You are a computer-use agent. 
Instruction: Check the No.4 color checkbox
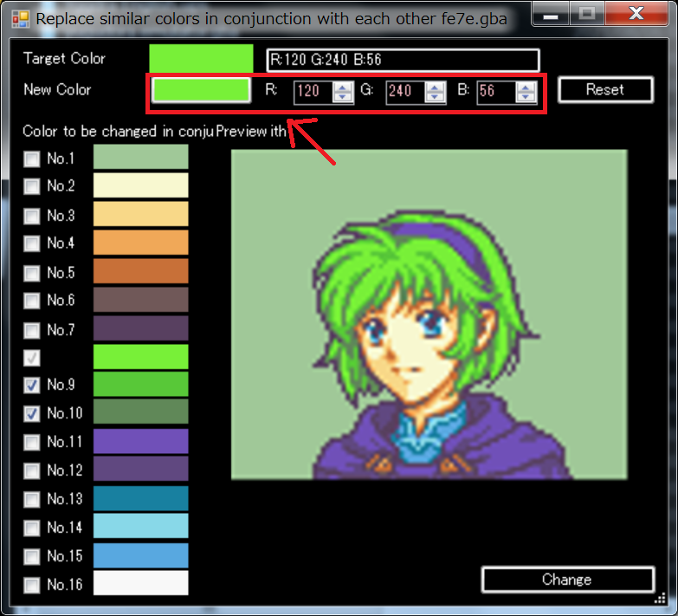[x=31, y=243]
